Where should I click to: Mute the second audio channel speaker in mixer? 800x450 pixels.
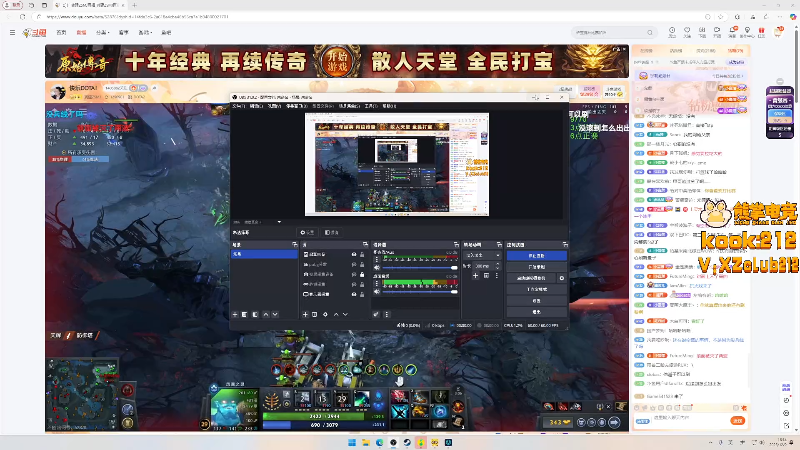377,291
